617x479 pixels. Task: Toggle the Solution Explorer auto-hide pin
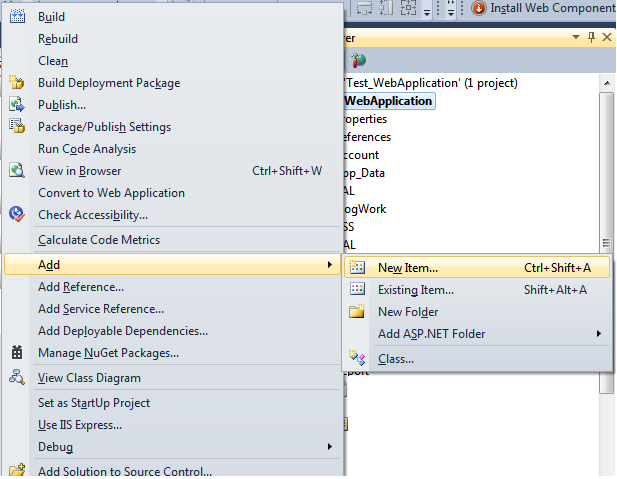(x=591, y=37)
